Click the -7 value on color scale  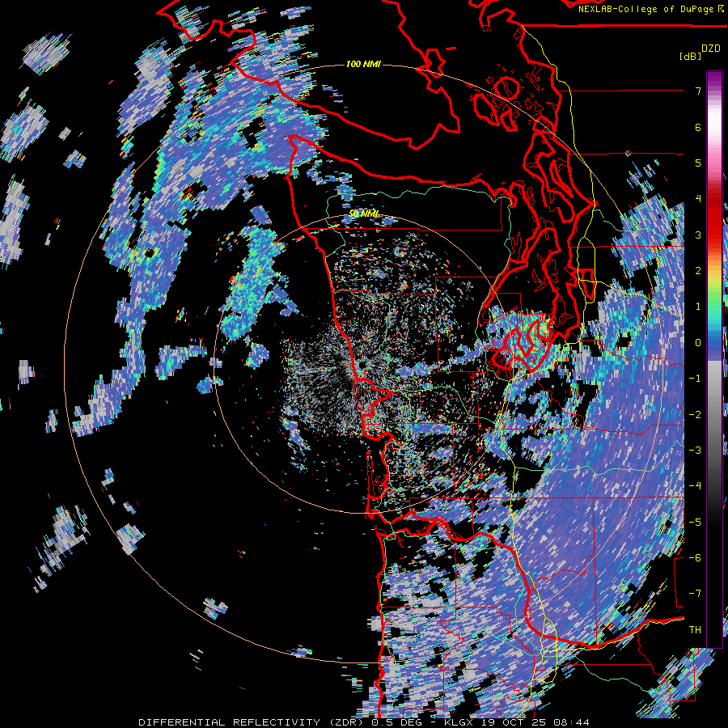[x=695, y=594]
